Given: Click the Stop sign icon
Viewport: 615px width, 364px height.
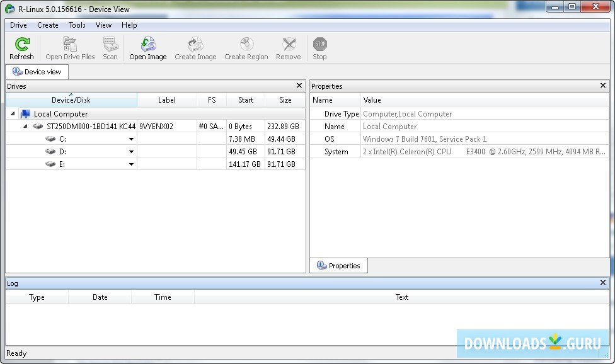Looking at the screenshot, I should click(x=320, y=44).
